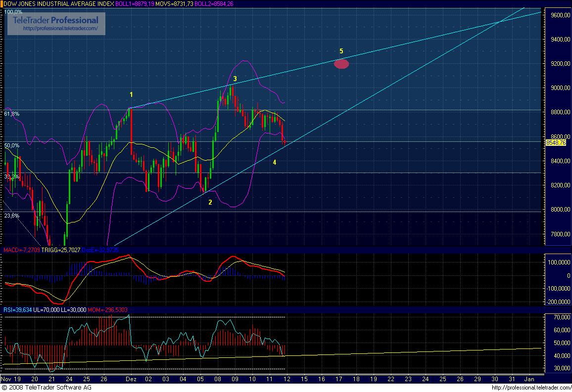Click the 23,6% Fibonacci level label
Screen dimensions: 572x392
pyautogui.click(x=12, y=216)
